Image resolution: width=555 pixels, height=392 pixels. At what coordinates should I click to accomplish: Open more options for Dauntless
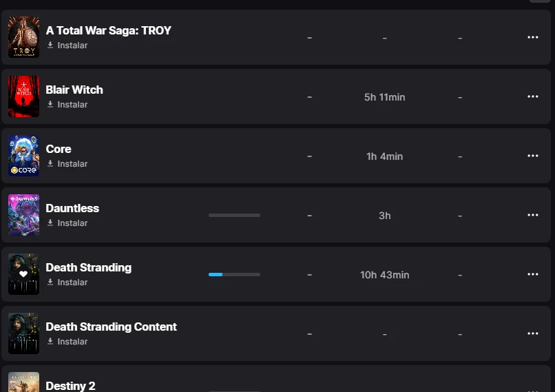coord(532,215)
